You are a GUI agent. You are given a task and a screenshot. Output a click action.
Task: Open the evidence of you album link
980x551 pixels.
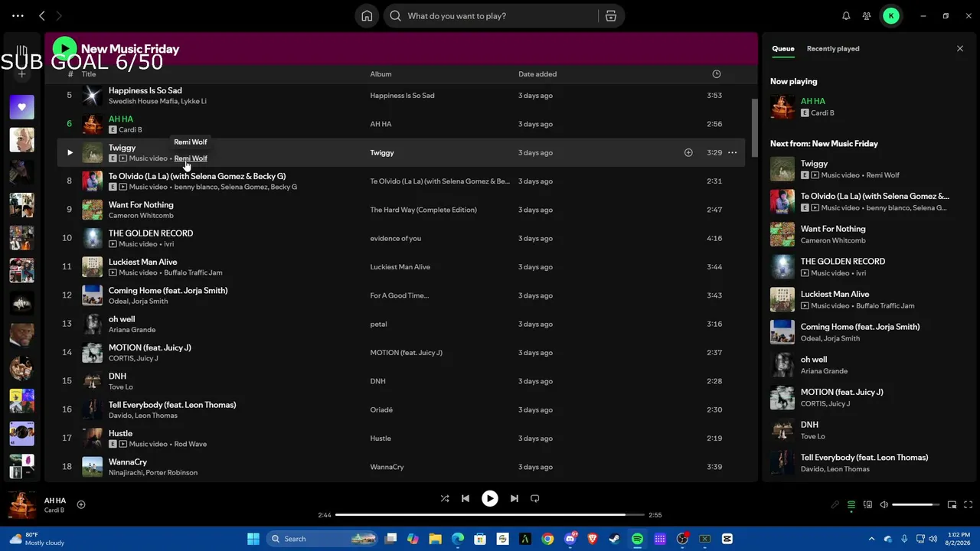(x=396, y=238)
